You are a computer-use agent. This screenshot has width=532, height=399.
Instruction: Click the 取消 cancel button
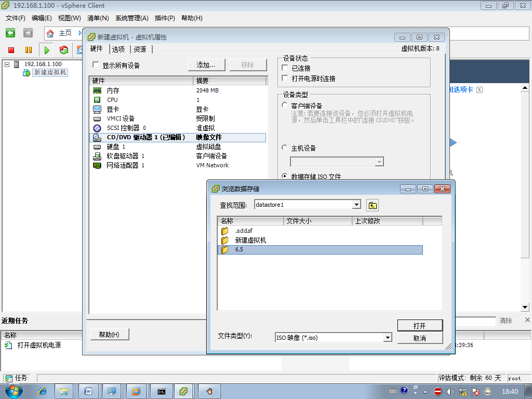click(420, 338)
